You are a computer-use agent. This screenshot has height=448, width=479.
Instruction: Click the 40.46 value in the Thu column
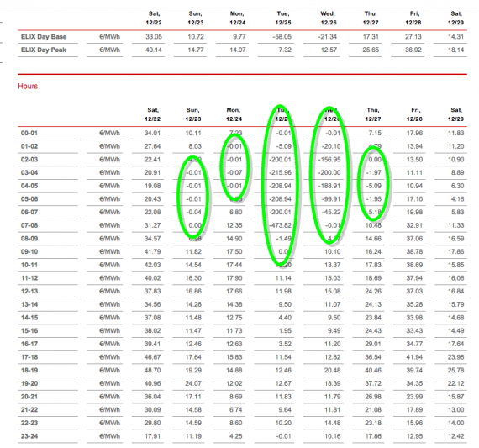point(373,371)
